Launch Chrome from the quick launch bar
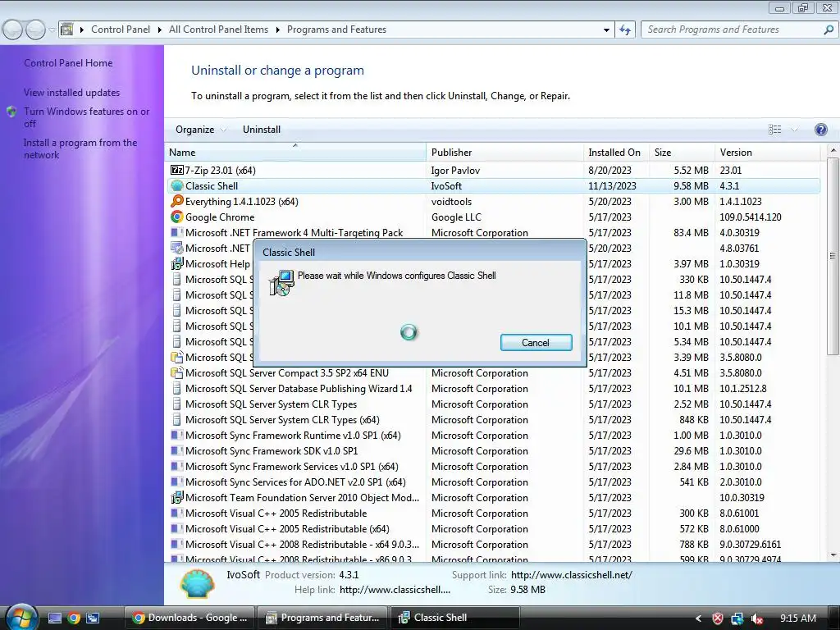The height and width of the screenshot is (630, 840). (x=74, y=619)
